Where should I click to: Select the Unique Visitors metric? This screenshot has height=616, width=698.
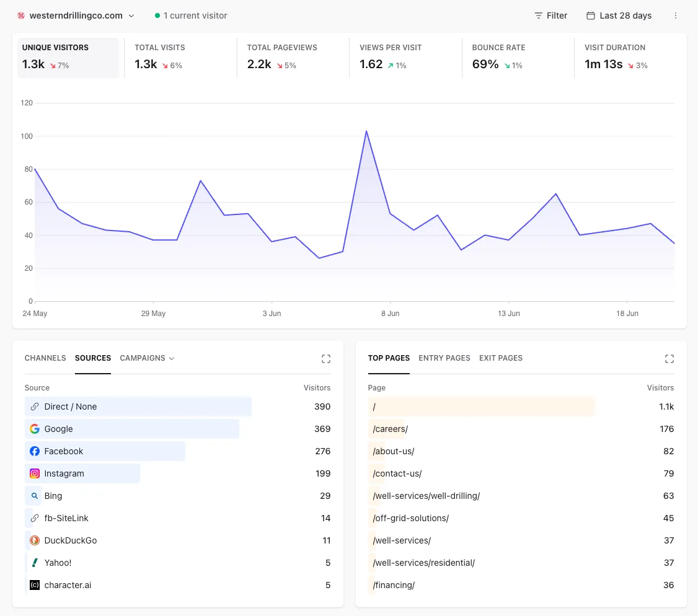pos(68,58)
